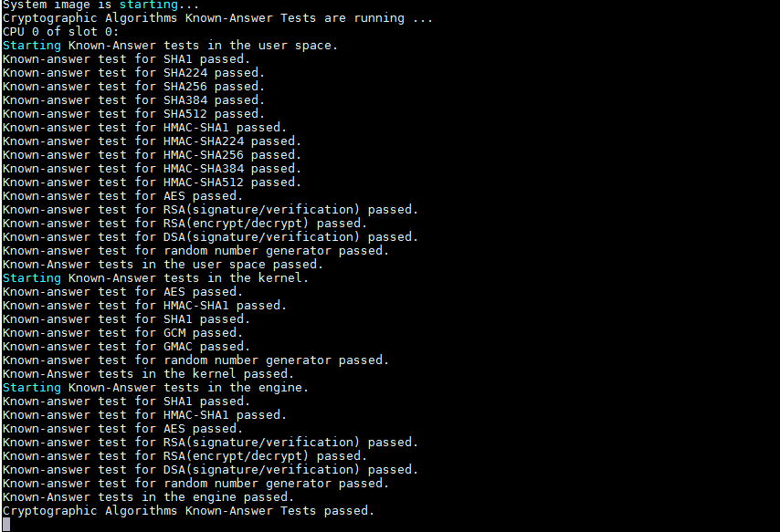The height and width of the screenshot is (532, 780).
Task: Select the "Starting Known-Answer tests in the kernel" line
Action: (x=155, y=277)
